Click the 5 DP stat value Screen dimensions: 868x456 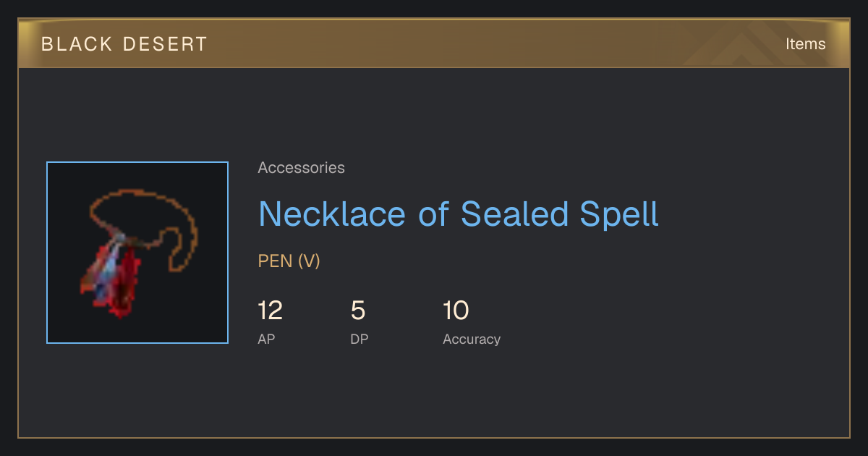click(x=358, y=311)
